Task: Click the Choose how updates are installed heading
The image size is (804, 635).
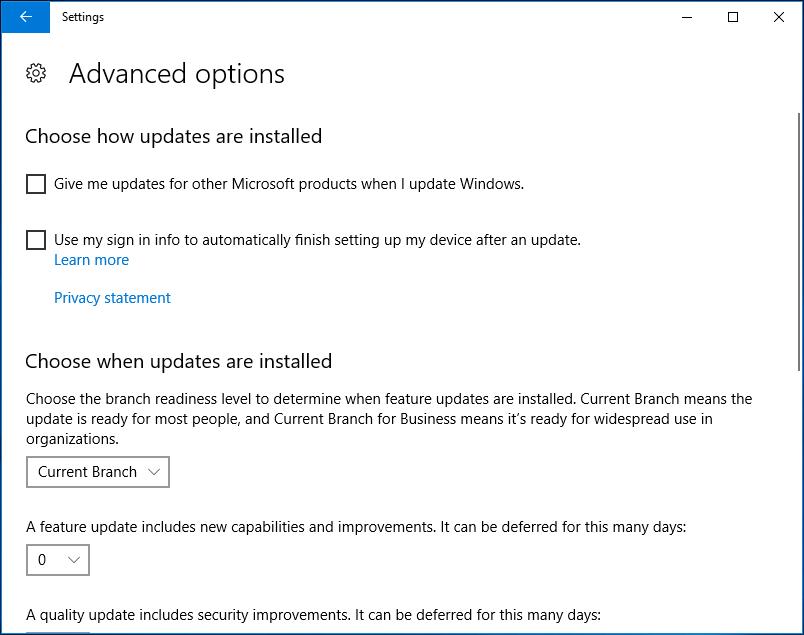Action: coord(173,136)
